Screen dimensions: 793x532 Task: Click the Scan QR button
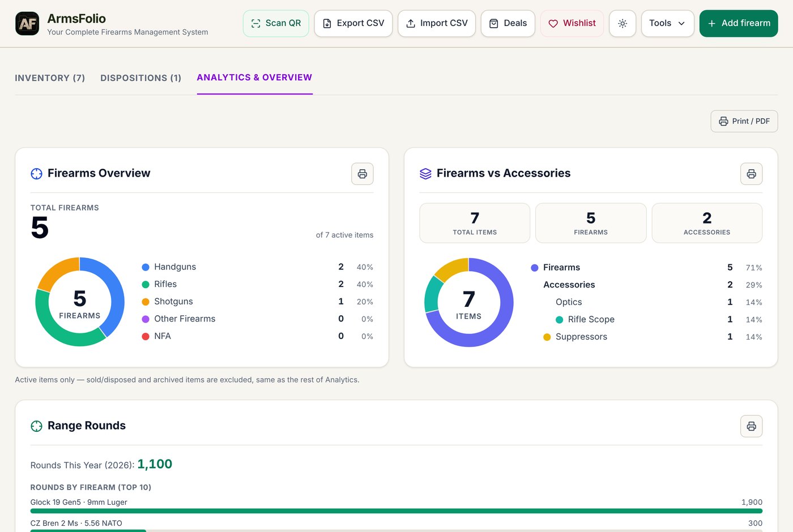click(276, 23)
